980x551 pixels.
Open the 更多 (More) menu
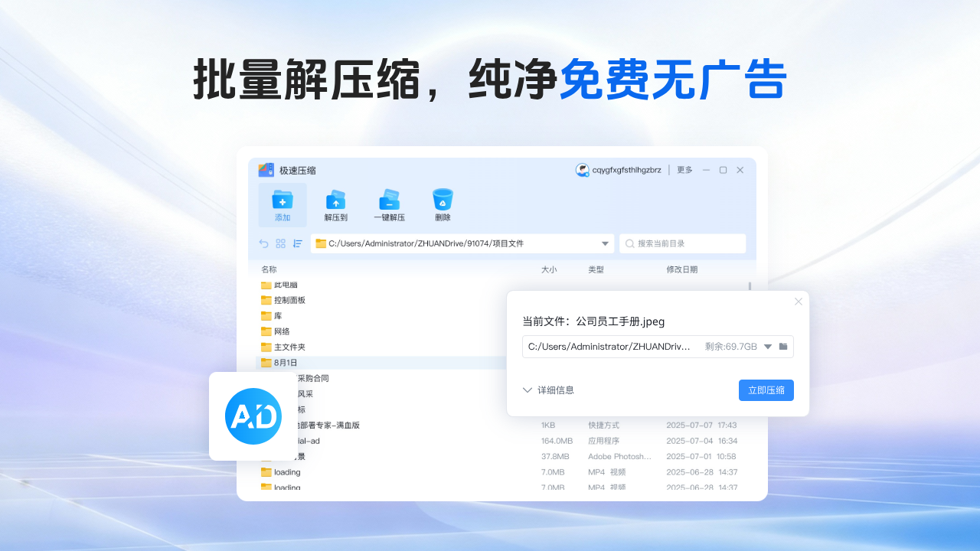(683, 169)
